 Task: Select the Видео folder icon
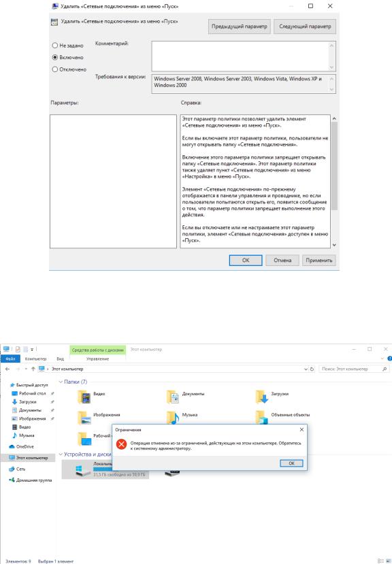[x=84, y=397]
